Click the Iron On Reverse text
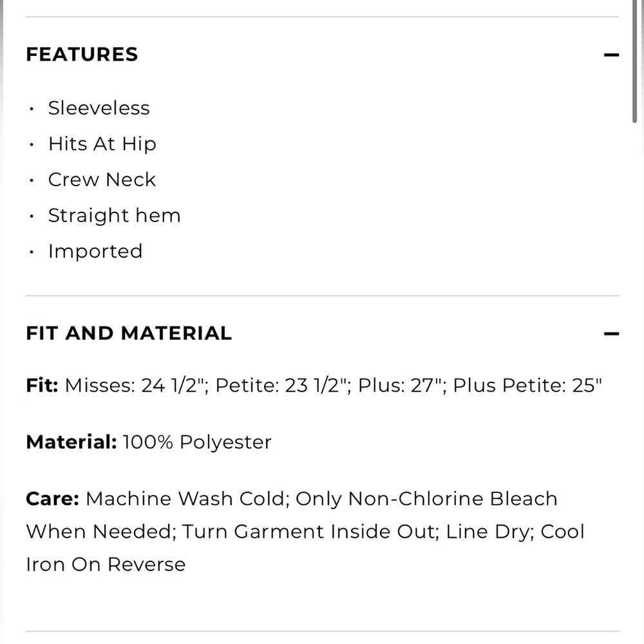644x644 pixels. (106, 565)
